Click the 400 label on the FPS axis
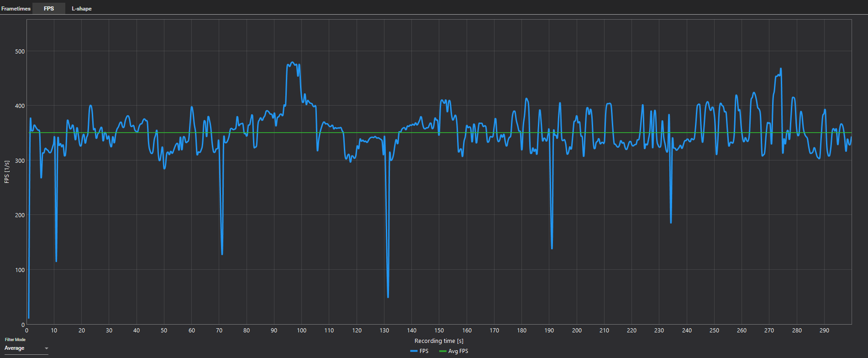 (20, 106)
